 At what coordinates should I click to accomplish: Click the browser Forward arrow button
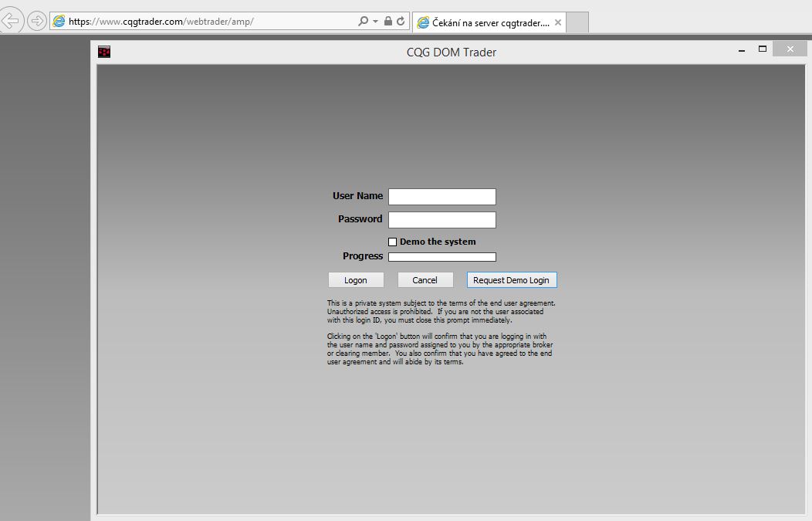coord(37,21)
